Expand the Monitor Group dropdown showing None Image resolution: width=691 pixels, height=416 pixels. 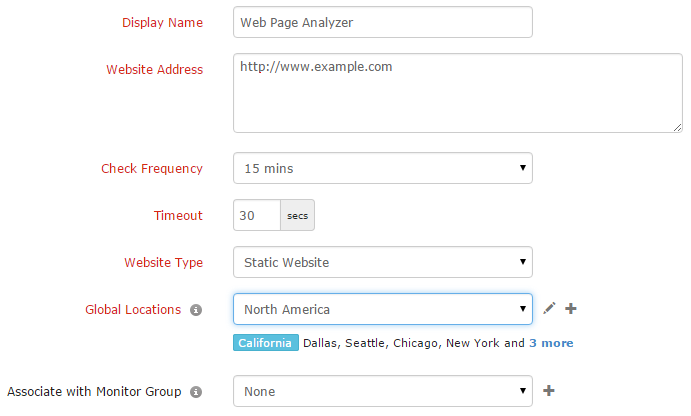382,391
